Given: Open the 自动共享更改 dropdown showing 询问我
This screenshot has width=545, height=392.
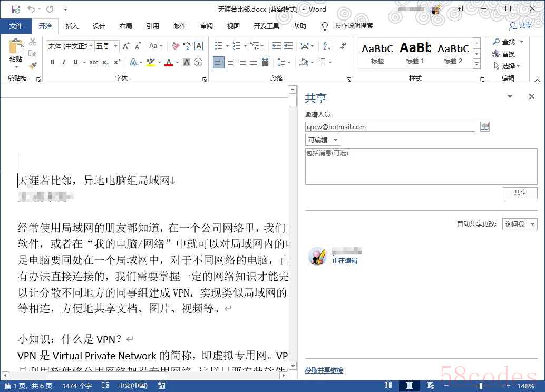Looking at the screenshot, I should coord(519,224).
